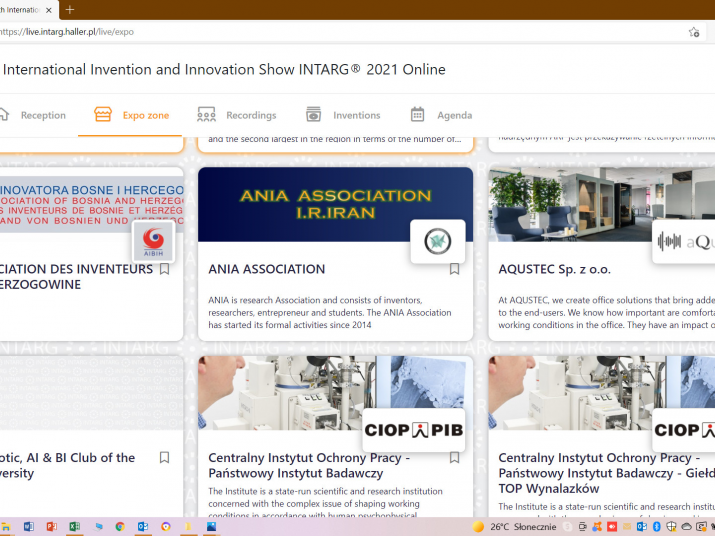This screenshot has height=536, width=715.
Task: Open AQUSTEC Sp. z o.o. title link
Action: pyautogui.click(x=554, y=269)
